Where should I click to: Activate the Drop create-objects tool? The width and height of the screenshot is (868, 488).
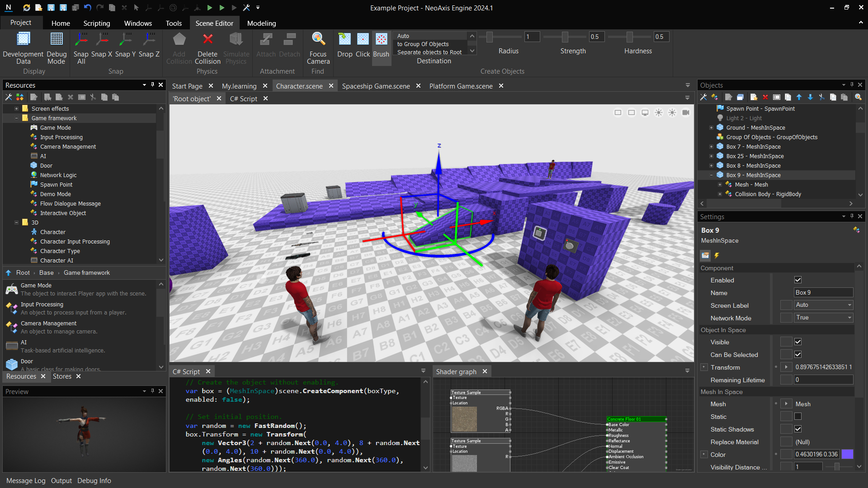344,39
